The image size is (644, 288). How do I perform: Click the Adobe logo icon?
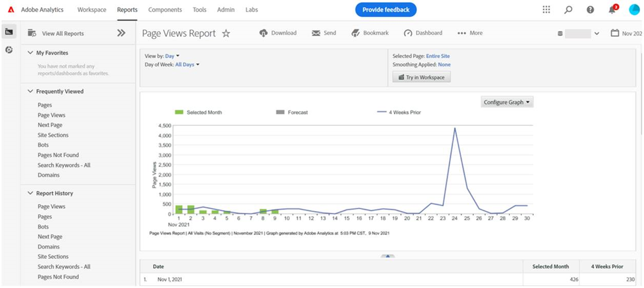[x=11, y=10]
